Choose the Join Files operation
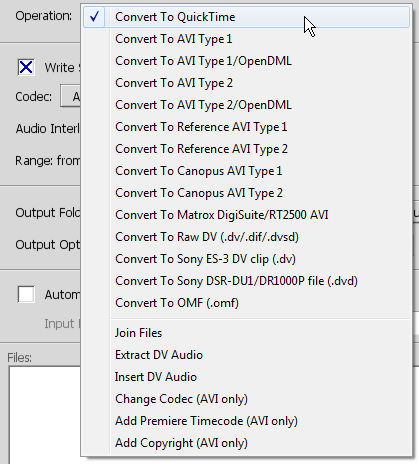 [246, 333]
